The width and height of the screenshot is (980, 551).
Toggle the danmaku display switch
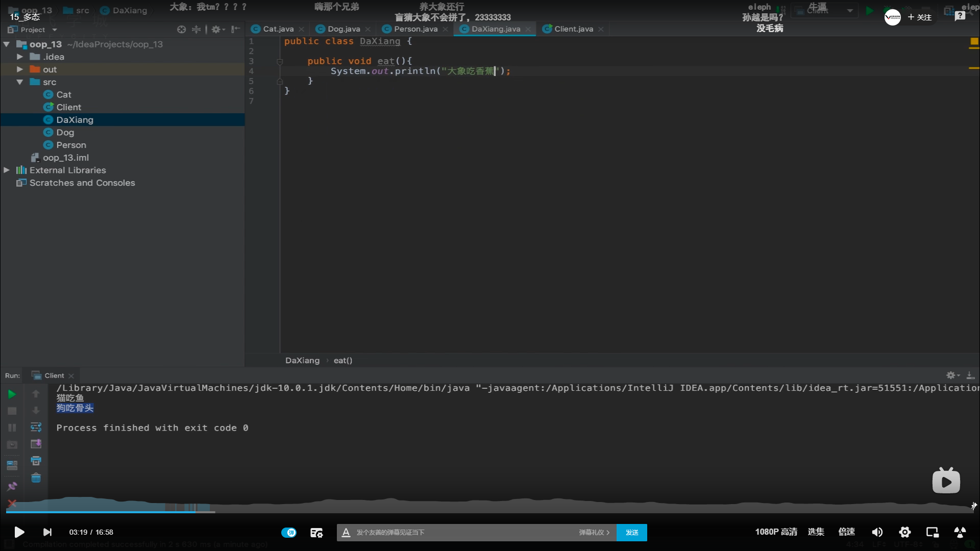288,532
